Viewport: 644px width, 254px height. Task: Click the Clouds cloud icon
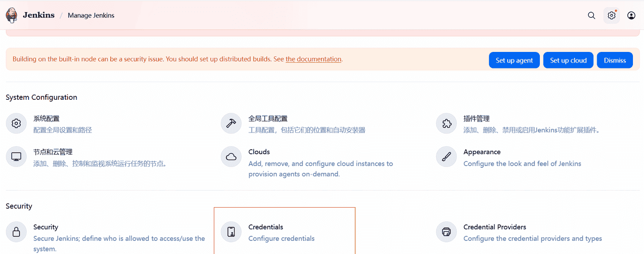[x=231, y=157]
